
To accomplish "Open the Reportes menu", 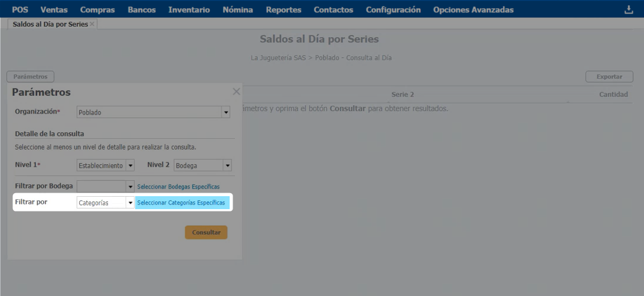I will point(283,9).
